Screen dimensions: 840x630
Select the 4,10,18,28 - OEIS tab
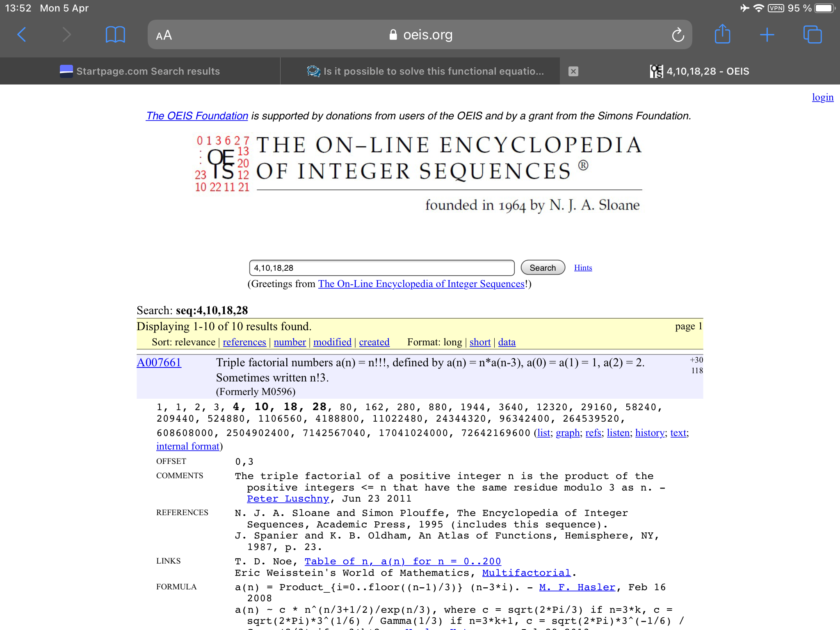coord(700,71)
